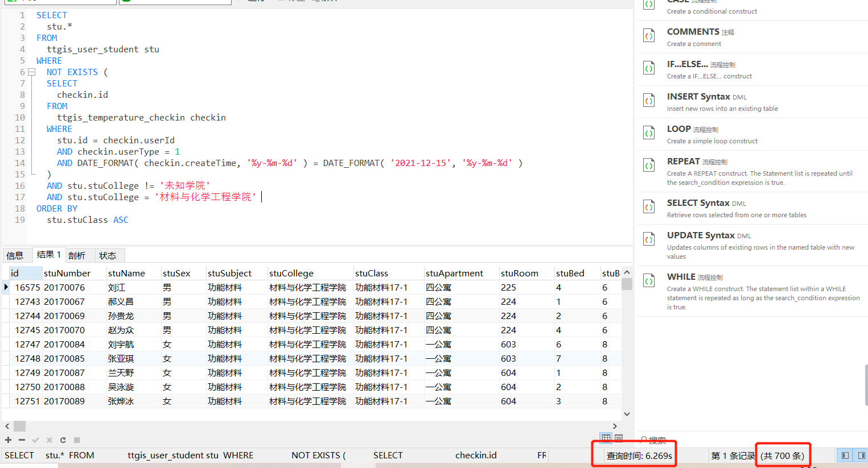Click the IF...ELSE snippet icon
Image resolution: width=868 pixels, height=468 pixels.
click(x=649, y=68)
